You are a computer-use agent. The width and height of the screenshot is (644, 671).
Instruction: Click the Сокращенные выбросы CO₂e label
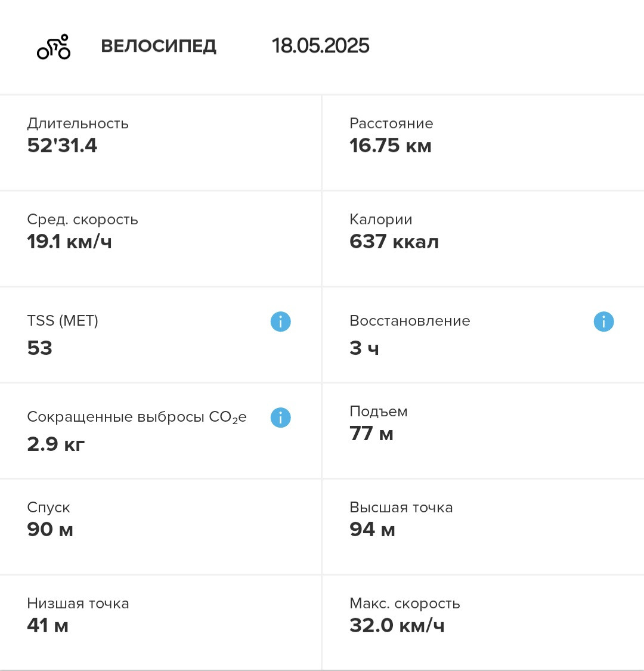[x=137, y=418]
